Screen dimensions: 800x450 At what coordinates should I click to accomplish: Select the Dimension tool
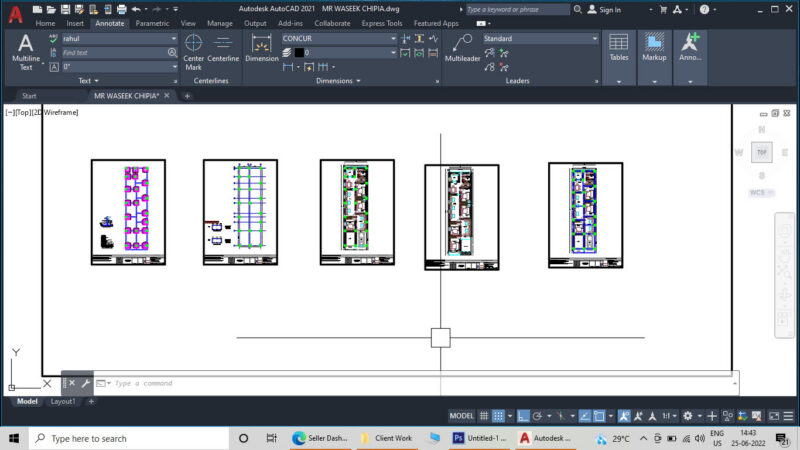[x=262, y=49]
